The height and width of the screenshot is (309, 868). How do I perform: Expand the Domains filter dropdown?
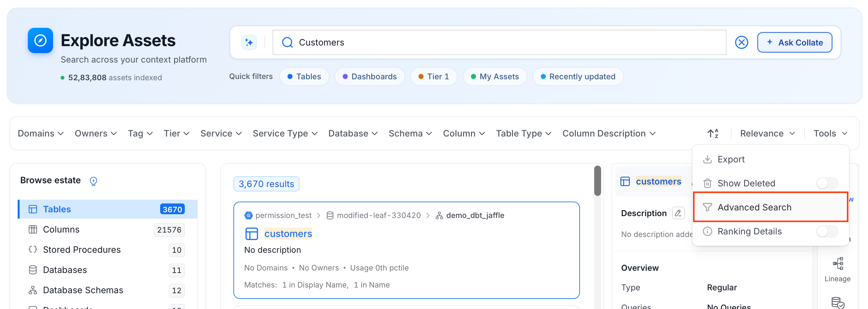click(x=41, y=133)
